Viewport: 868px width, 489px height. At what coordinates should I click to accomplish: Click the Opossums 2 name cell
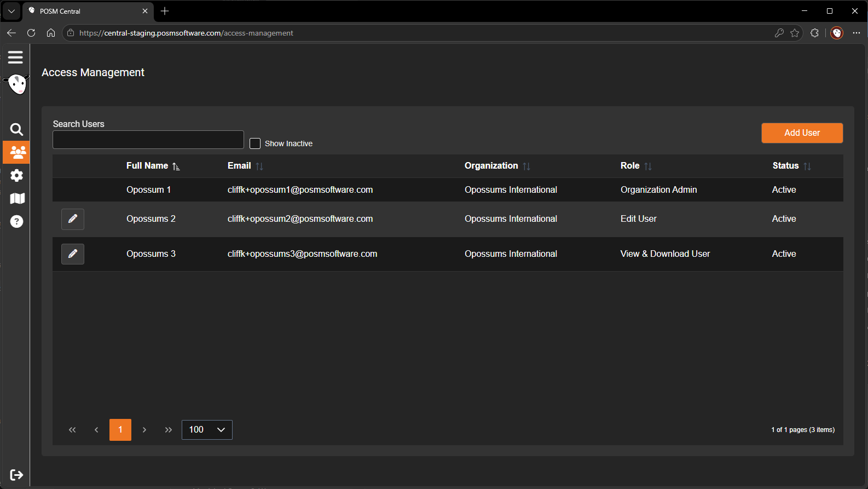tap(151, 219)
